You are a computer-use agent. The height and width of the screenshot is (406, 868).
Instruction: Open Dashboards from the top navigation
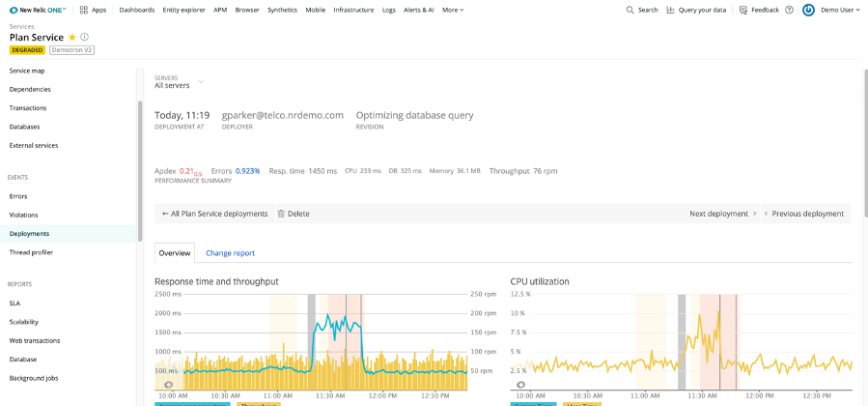(x=137, y=10)
